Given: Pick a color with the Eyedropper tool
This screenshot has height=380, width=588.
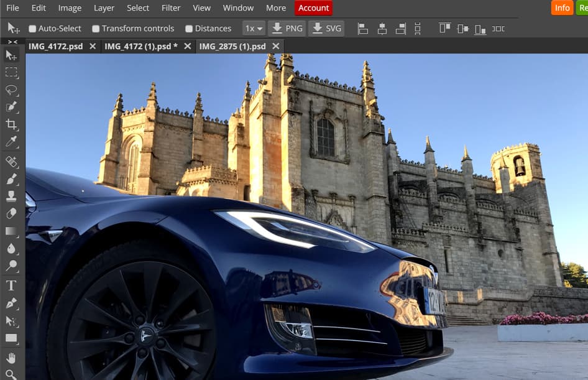Looking at the screenshot, I should click(11, 142).
